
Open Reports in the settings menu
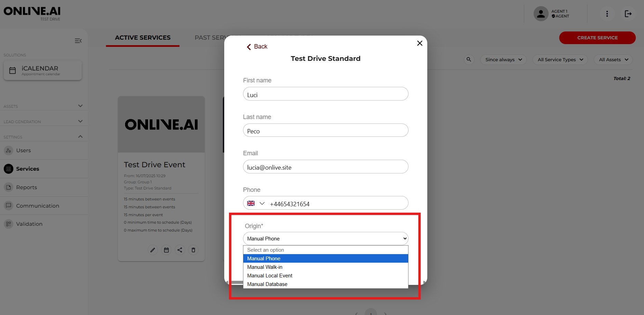[26, 187]
